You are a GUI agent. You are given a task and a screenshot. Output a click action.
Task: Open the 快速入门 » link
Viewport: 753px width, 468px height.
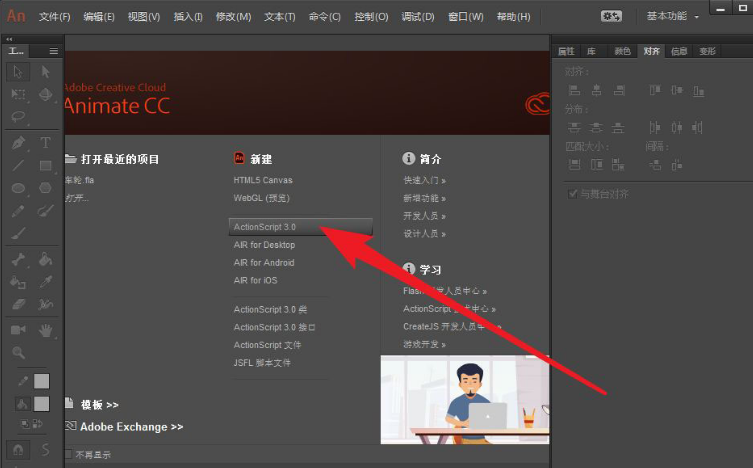click(x=425, y=180)
